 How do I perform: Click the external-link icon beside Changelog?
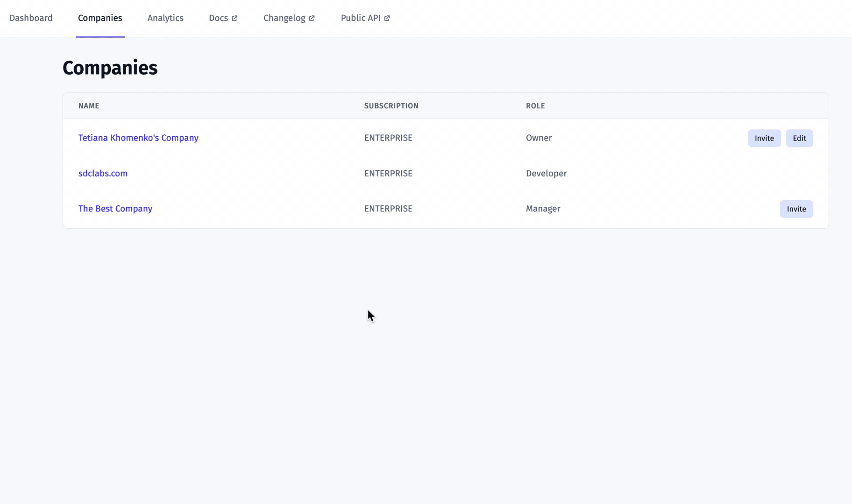click(x=312, y=19)
